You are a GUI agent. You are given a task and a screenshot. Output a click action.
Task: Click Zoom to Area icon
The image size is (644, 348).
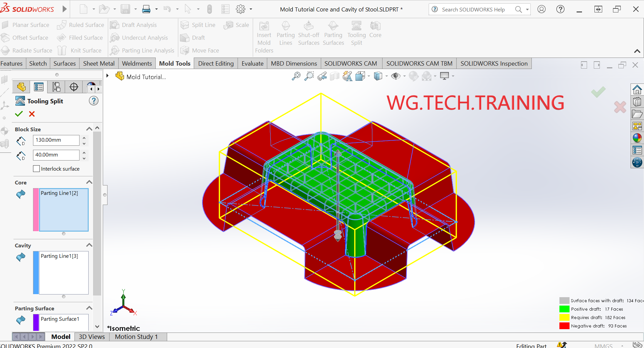(x=309, y=76)
